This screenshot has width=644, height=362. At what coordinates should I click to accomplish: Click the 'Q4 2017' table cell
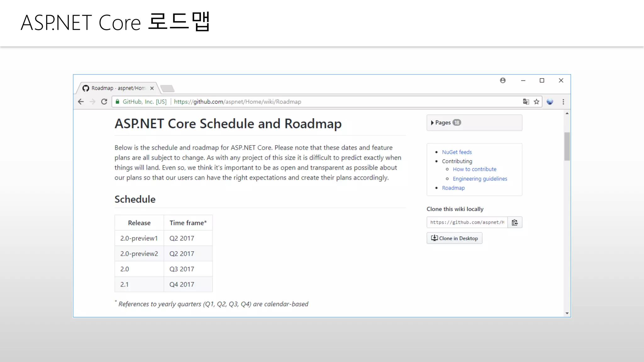pyautogui.click(x=188, y=284)
